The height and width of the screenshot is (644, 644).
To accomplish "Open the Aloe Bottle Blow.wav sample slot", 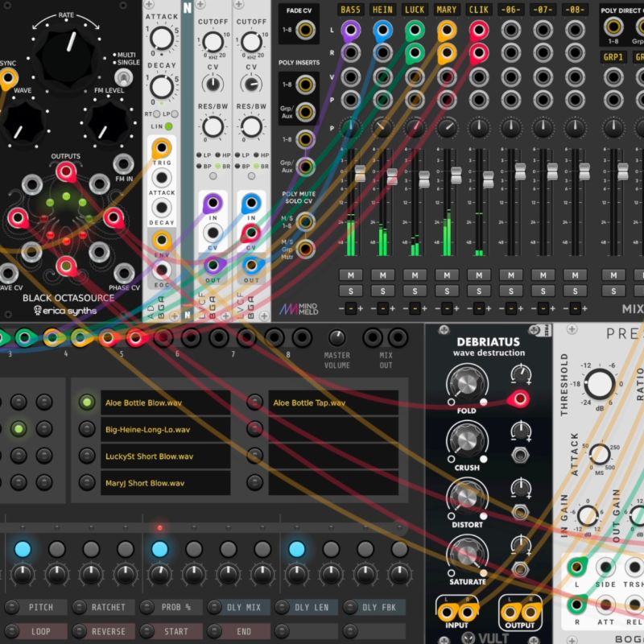I will pyautogui.click(x=166, y=402).
